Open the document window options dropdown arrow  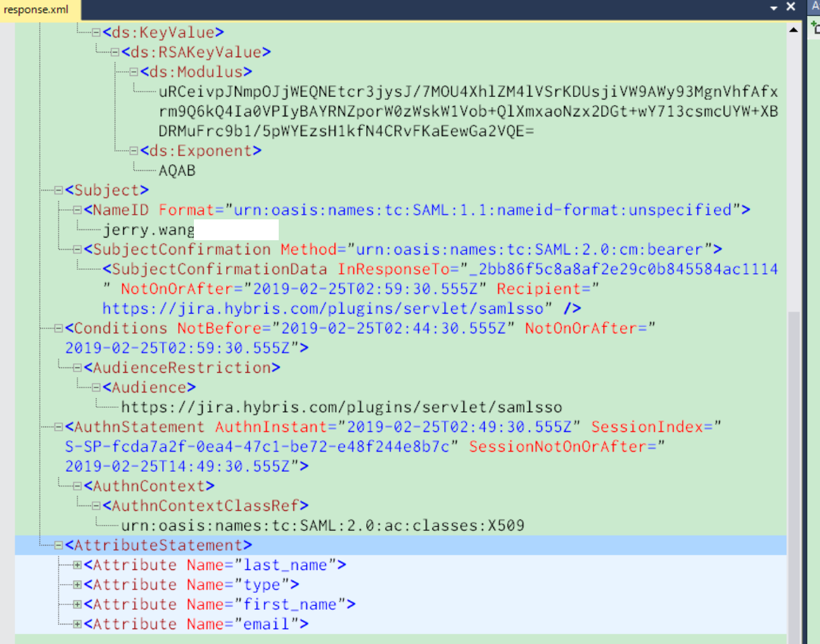coord(775,7)
